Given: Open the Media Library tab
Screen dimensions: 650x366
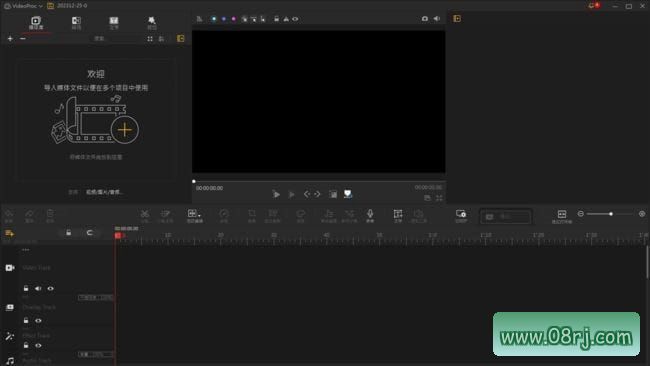Looking at the screenshot, I should tap(36, 22).
